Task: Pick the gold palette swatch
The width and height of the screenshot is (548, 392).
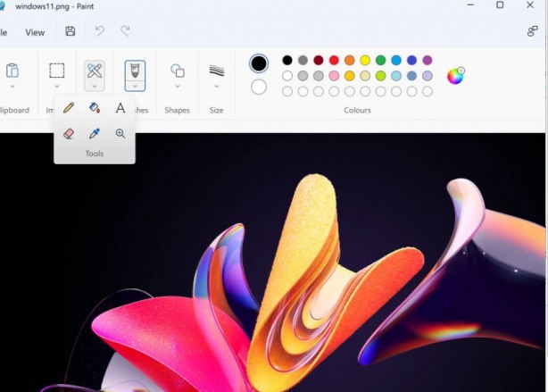Action: coord(350,76)
